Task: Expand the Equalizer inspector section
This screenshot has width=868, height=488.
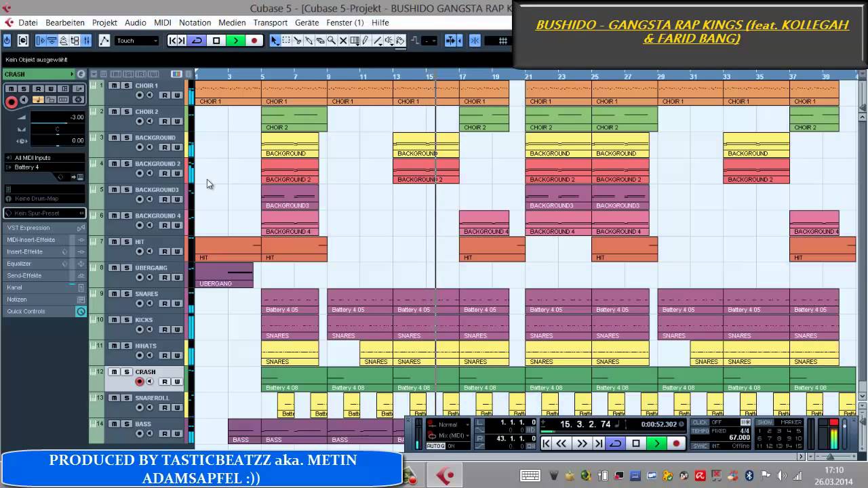Action: coord(45,264)
